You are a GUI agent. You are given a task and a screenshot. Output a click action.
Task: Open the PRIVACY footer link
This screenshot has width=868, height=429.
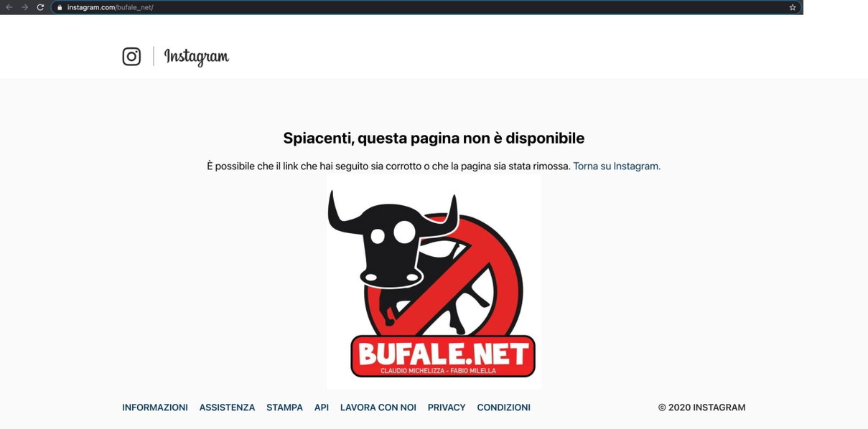tap(447, 407)
